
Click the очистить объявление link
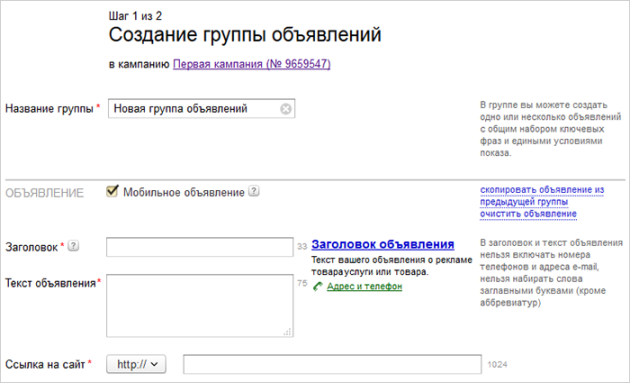[528, 214]
